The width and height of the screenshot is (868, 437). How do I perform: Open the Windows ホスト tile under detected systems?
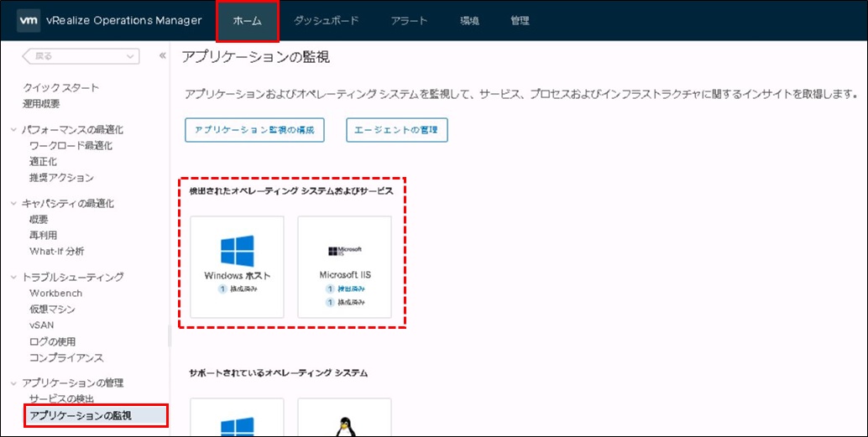tap(237, 267)
